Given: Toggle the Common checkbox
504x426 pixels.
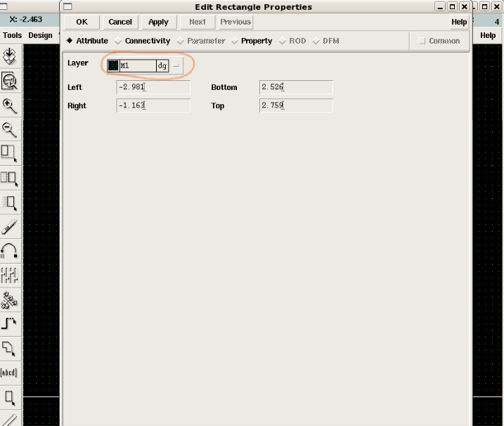Looking at the screenshot, I should pyautogui.click(x=422, y=41).
